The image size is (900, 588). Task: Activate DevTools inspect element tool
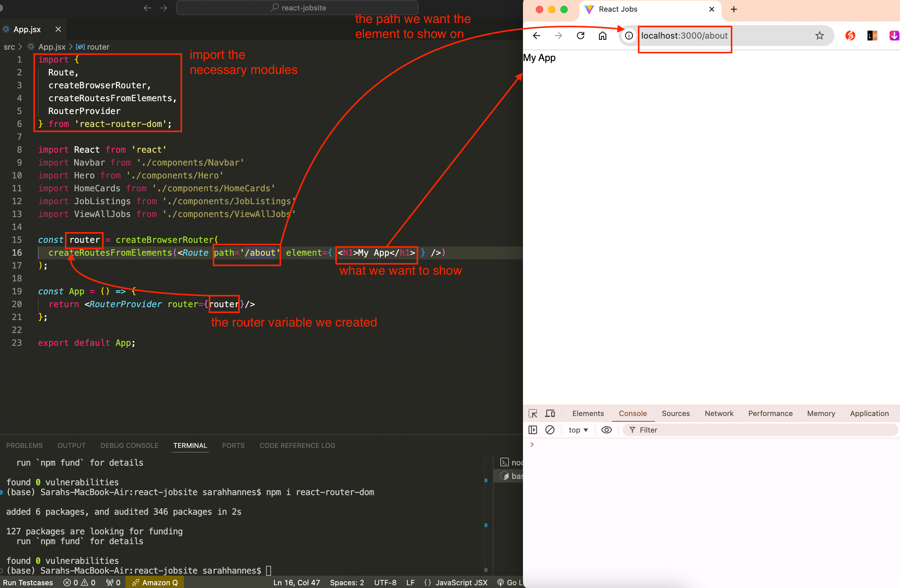[533, 413]
